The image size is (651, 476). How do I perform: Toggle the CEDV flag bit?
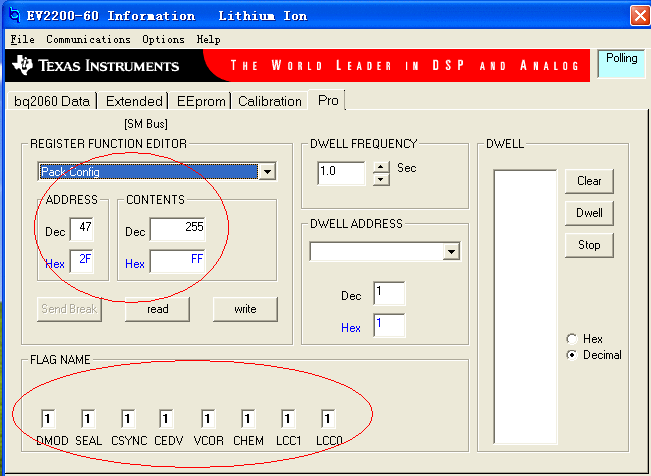click(166, 419)
